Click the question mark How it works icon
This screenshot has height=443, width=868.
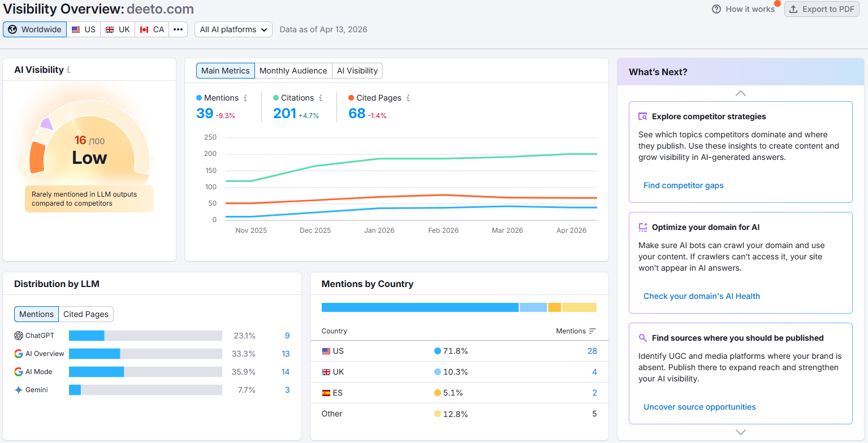tap(716, 9)
